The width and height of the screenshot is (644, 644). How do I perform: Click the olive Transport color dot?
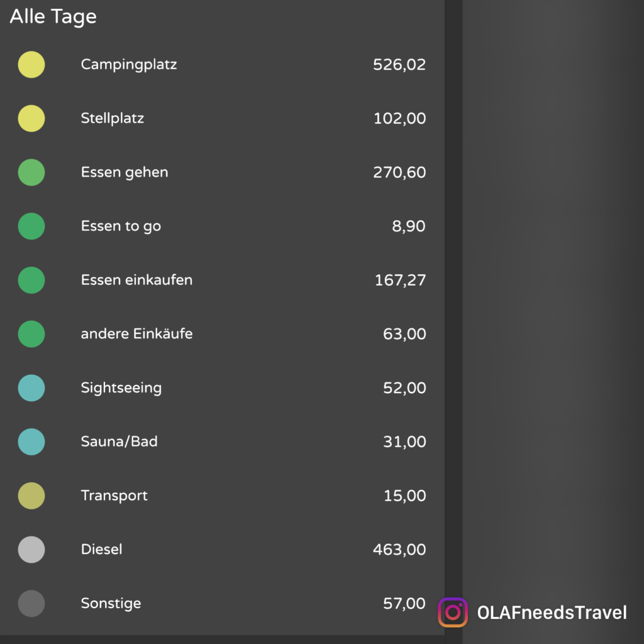pyautogui.click(x=31, y=496)
